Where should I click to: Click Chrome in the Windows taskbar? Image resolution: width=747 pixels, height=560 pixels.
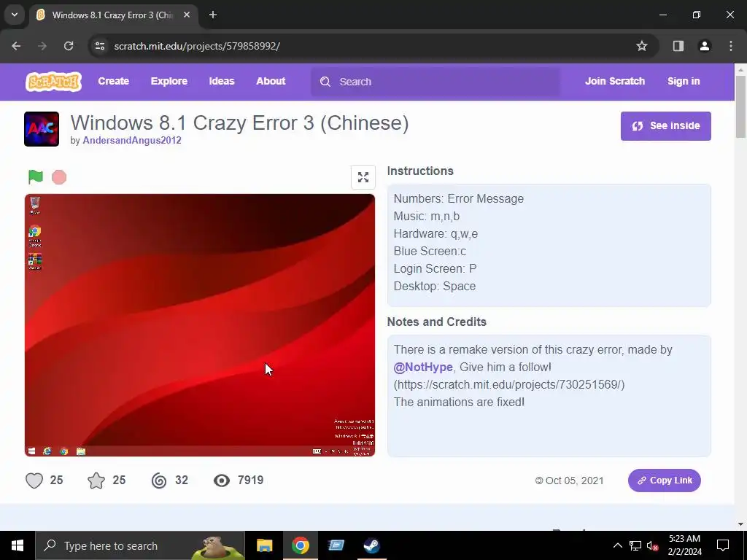click(x=300, y=545)
